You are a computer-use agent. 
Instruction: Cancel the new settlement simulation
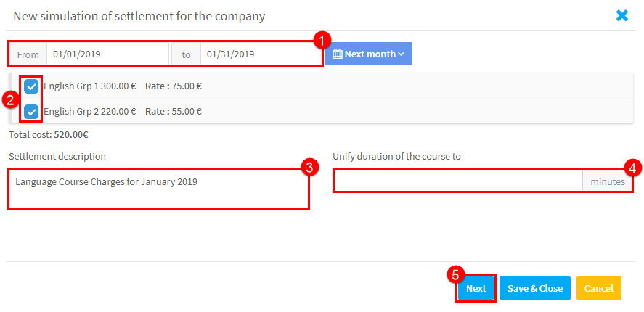click(x=599, y=288)
